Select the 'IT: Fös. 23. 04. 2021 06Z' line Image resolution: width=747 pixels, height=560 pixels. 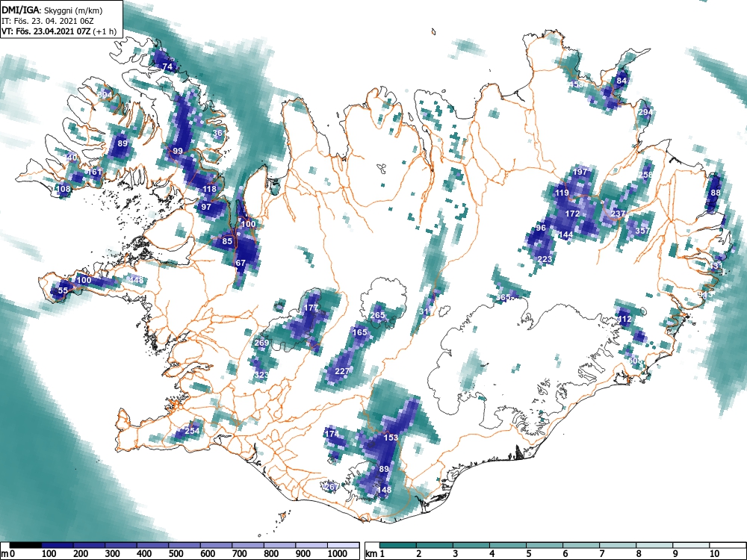point(48,21)
